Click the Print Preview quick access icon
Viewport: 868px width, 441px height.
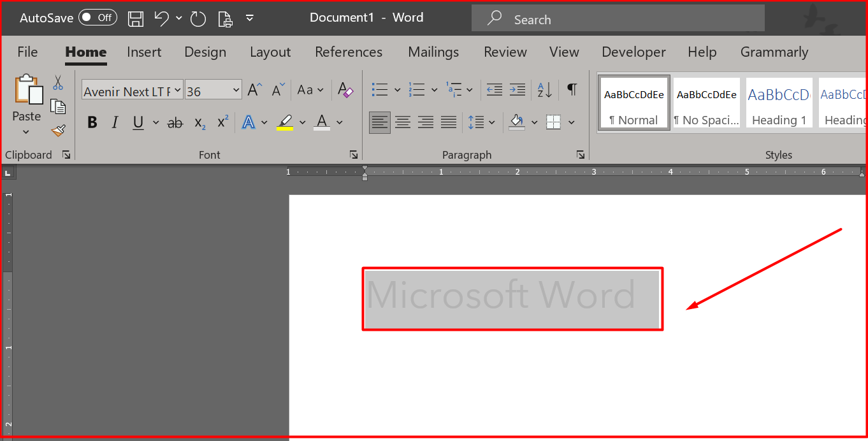pos(225,19)
